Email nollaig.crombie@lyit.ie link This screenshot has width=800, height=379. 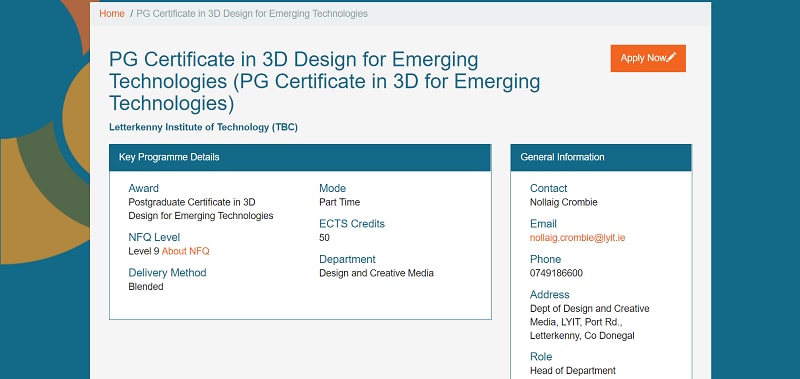pyautogui.click(x=578, y=238)
